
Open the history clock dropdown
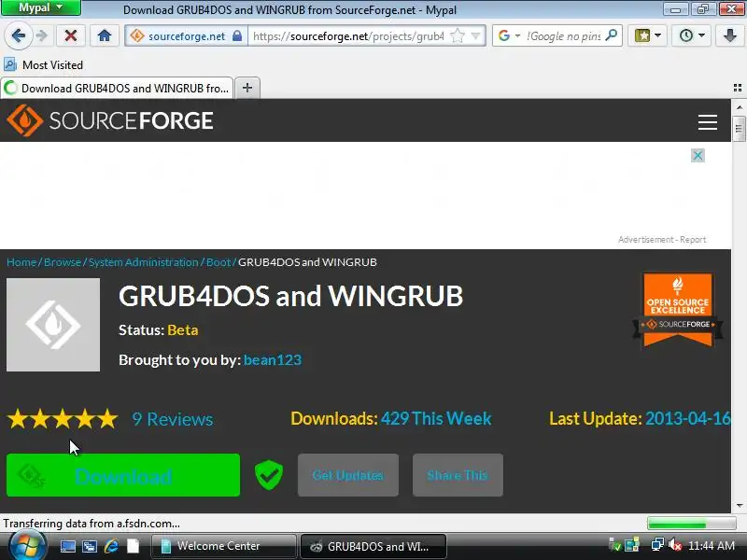pyautogui.click(x=691, y=35)
